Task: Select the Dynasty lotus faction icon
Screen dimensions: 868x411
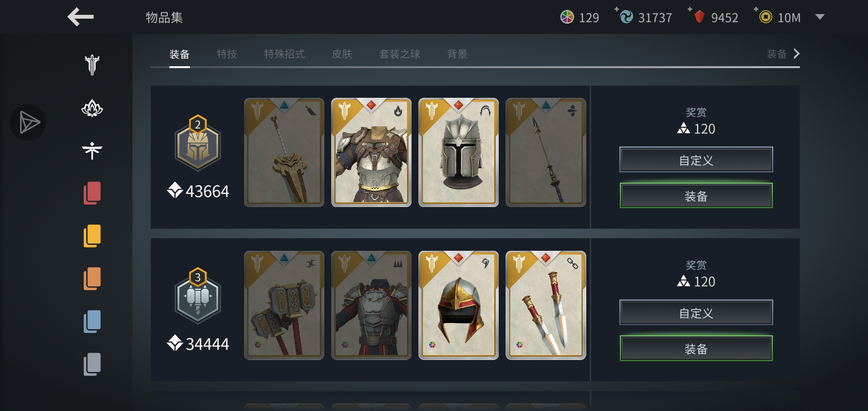Action: click(x=92, y=108)
